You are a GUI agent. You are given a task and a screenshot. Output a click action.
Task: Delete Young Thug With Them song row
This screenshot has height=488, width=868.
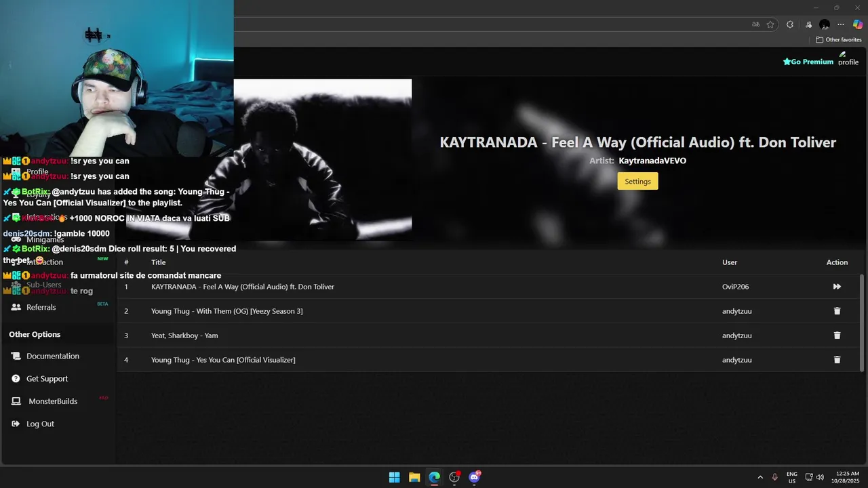(837, 311)
